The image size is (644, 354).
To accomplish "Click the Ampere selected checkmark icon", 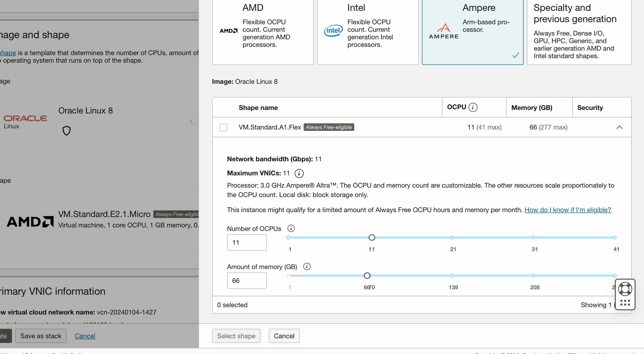I will pos(516,55).
